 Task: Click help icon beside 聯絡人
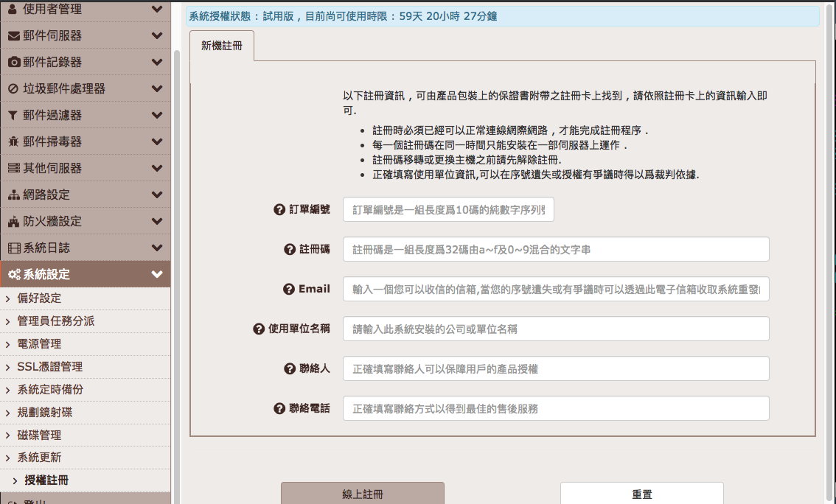[290, 368]
